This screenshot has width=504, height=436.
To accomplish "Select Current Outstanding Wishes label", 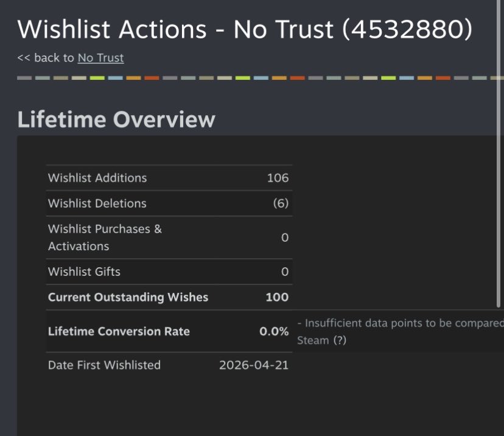I will coord(128,297).
